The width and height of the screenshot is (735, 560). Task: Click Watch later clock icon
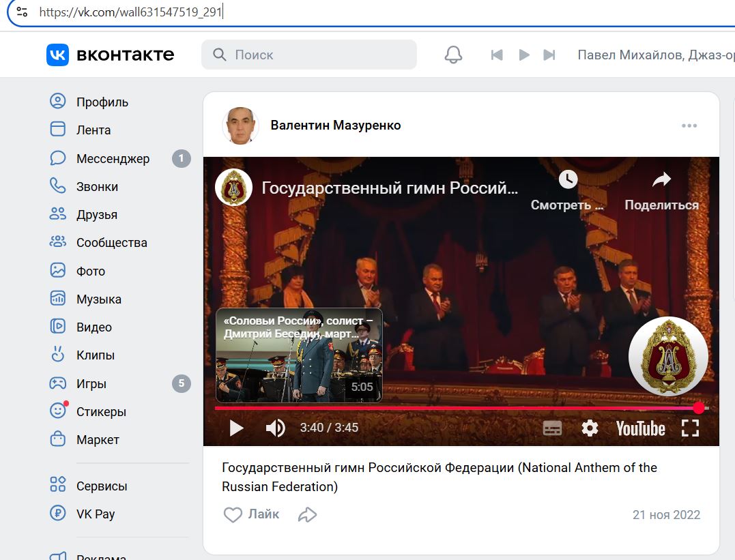coord(568,179)
